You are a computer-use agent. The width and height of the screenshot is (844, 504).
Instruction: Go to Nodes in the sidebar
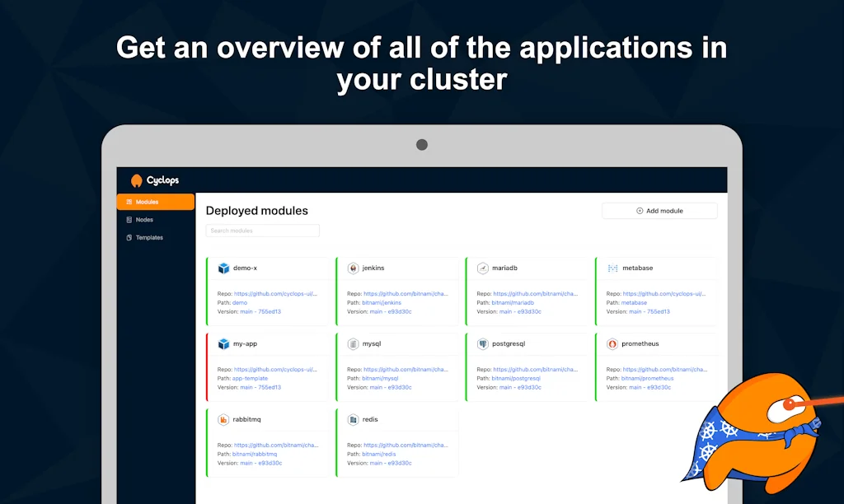[144, 220]
